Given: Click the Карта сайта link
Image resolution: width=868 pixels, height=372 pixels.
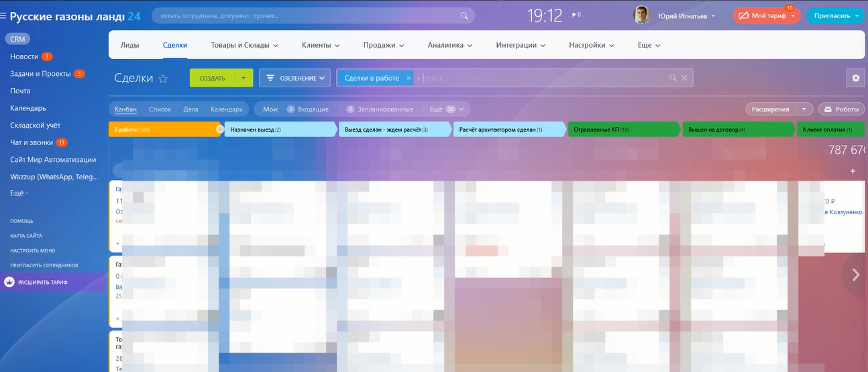Looking at the screenshot, I should tap(26, 236).
